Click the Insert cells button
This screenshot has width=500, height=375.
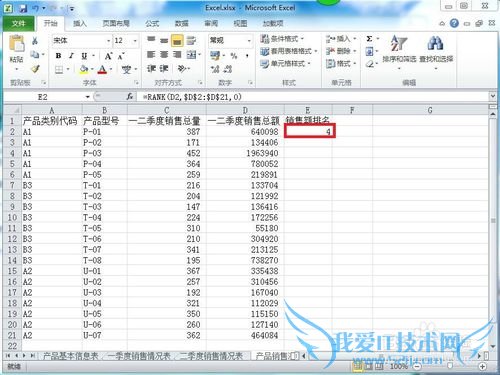(x=341, y=39)
